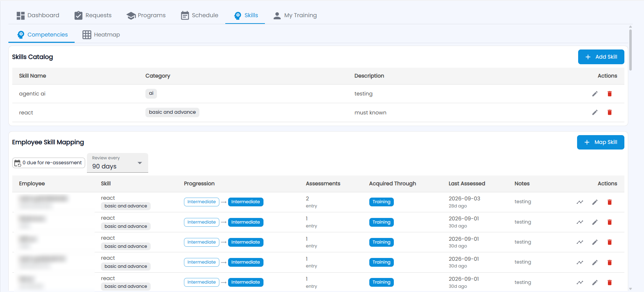The height and width of the screenshot is (292, 644).
Task: Click the scrollbar down arrow
Action: click(630, 289)
